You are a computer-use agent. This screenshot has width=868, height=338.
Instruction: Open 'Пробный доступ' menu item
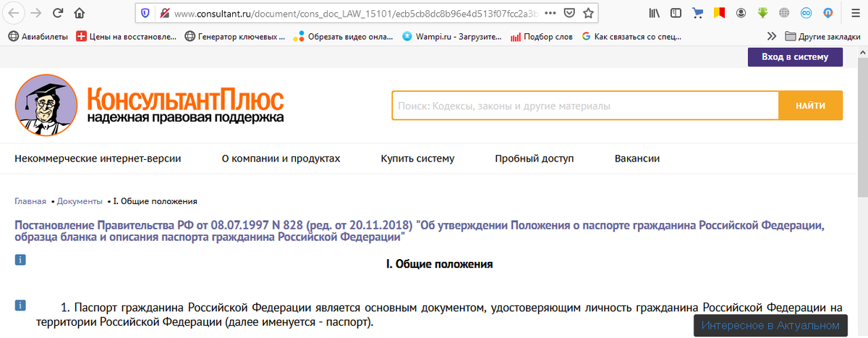click(534, 159)
